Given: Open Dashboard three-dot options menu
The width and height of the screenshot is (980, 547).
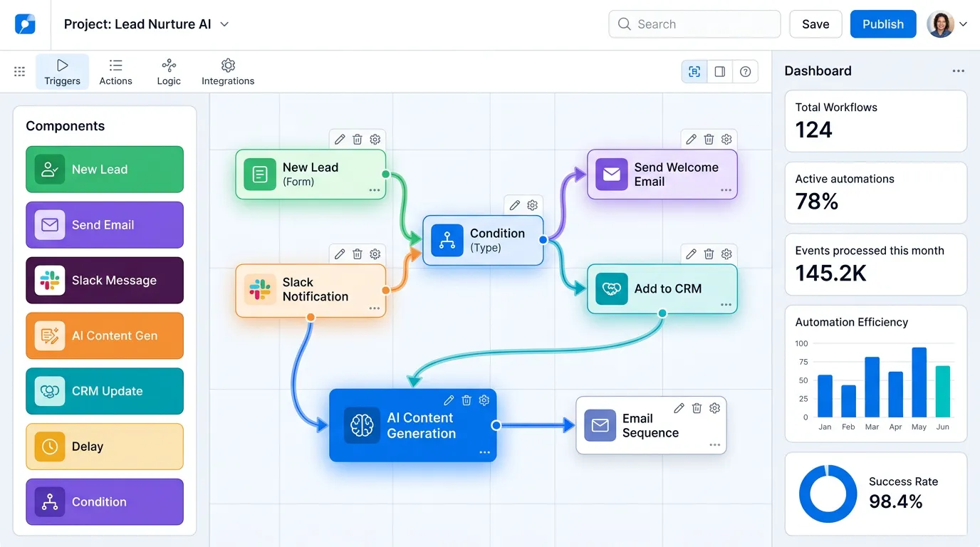Looking at the screenshot, I should [959, 71].
